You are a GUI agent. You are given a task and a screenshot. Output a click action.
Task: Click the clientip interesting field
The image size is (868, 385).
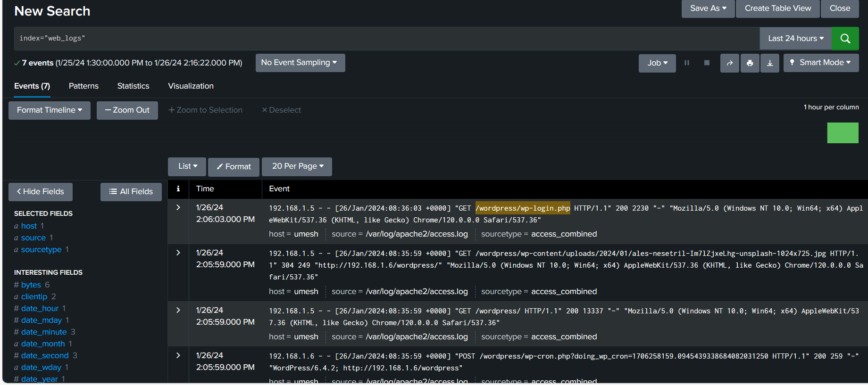click(34, 296)
